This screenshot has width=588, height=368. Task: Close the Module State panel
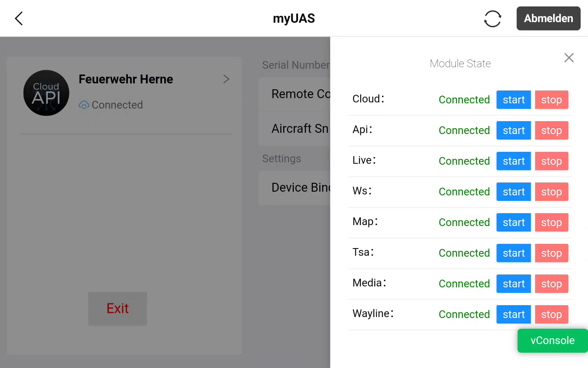click(569, 58)
